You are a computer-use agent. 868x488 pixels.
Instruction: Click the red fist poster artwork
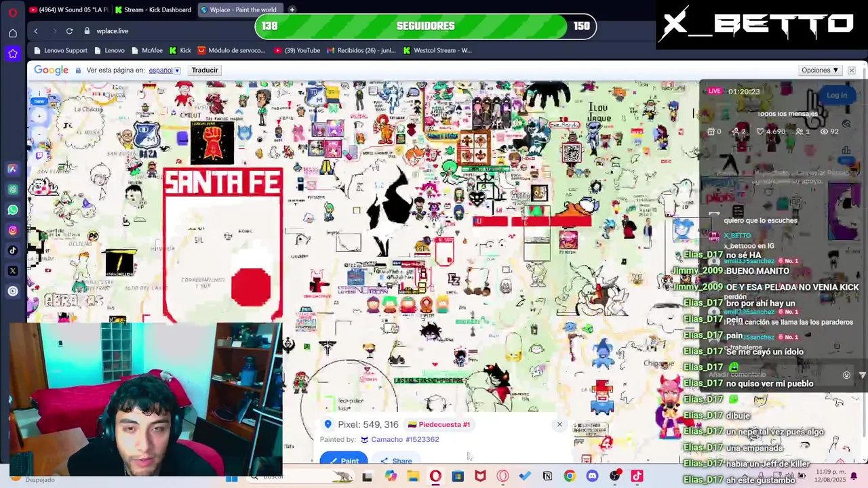coord(212,144)
